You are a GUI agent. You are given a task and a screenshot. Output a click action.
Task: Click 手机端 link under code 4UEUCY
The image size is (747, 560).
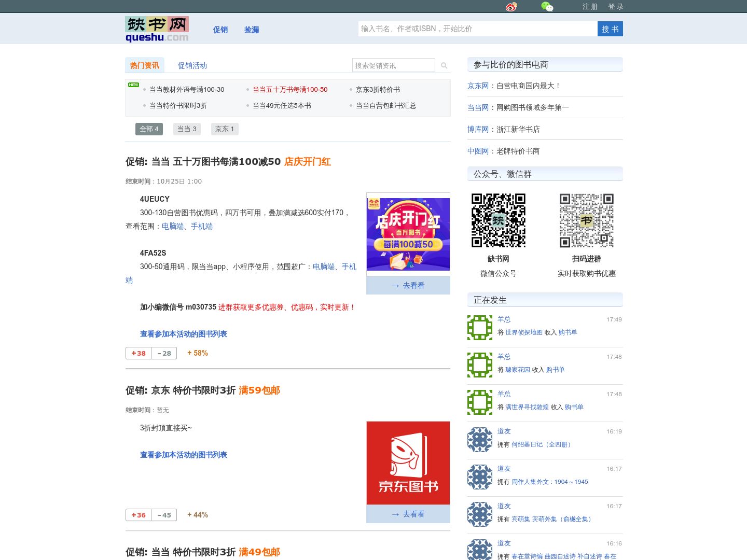click(202, 226)
